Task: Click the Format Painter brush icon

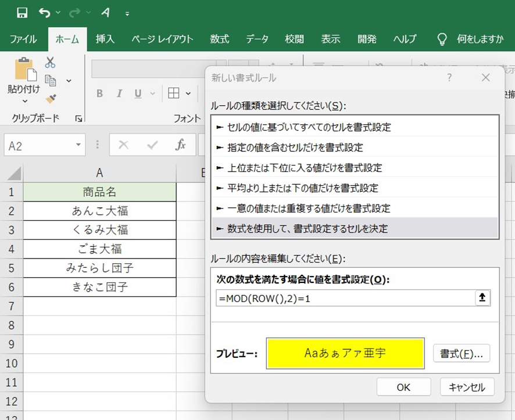Action: click(51, 98)
